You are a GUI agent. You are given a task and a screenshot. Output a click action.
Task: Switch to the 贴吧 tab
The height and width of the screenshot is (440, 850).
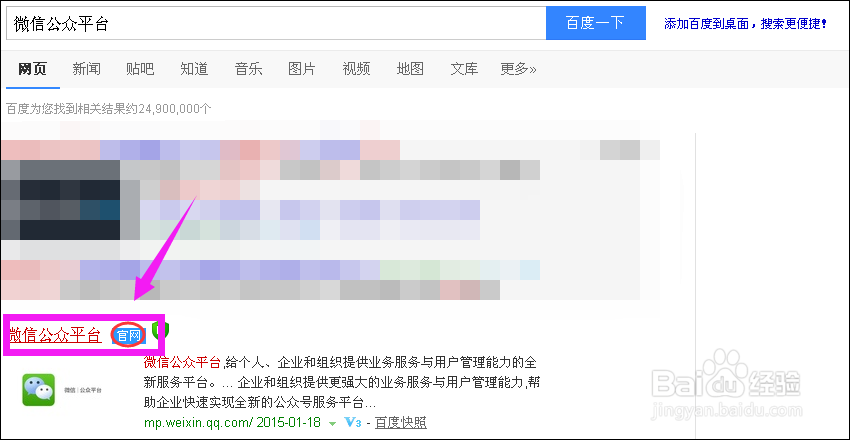140,69
